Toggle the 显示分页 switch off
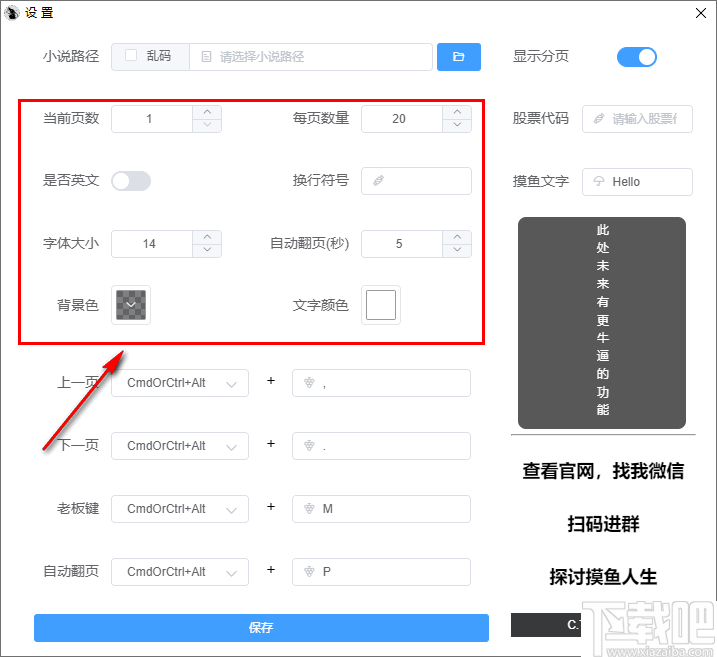The height and width of the screenshot is (657, 717). [x=637, y=57]
